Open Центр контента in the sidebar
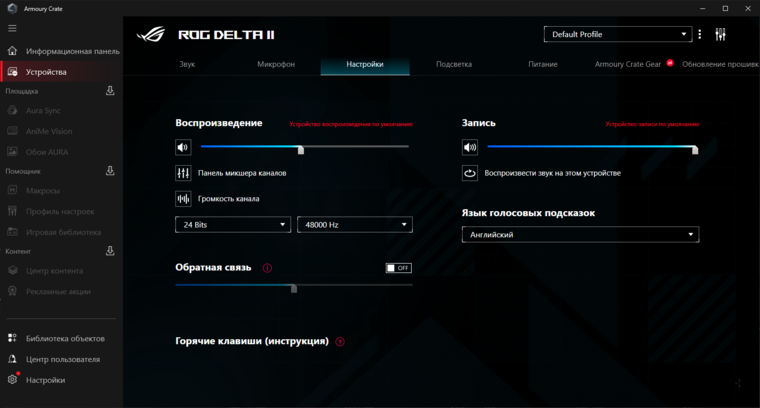 click(x=62, y=271)
